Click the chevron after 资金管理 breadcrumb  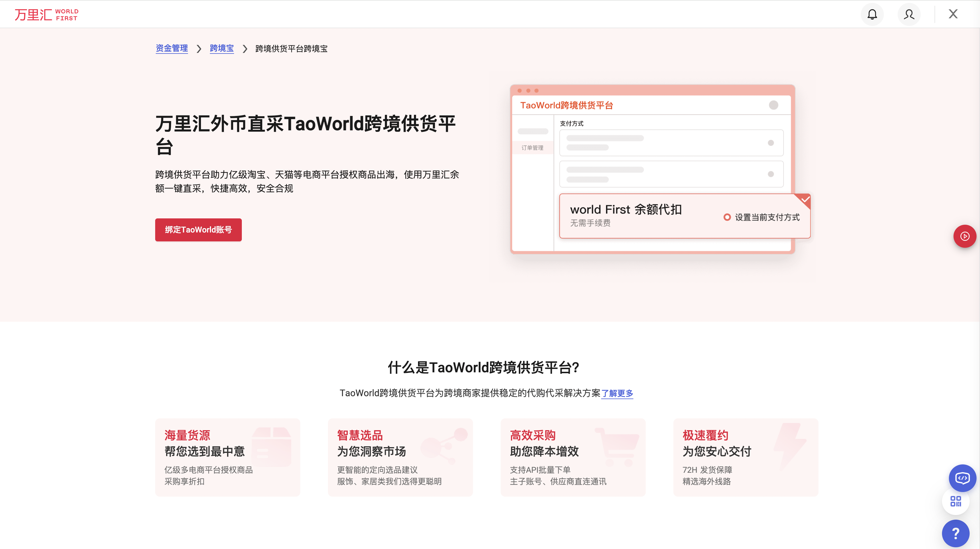(199, 49)
